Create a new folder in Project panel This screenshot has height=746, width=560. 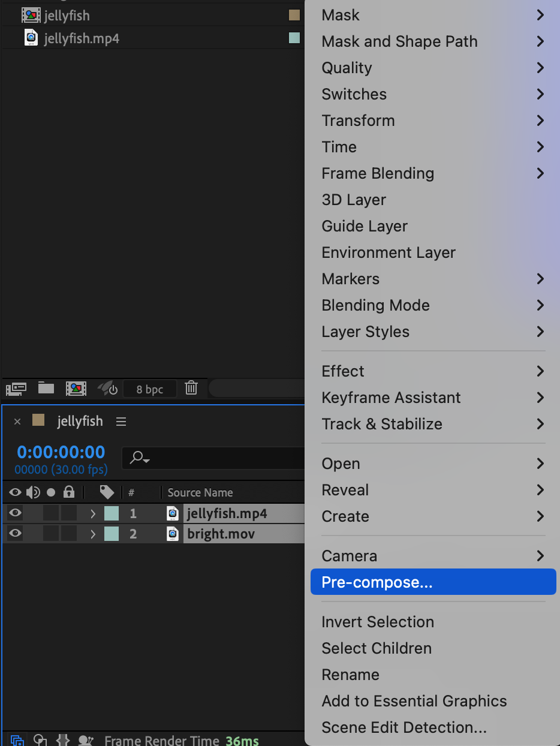46,388
